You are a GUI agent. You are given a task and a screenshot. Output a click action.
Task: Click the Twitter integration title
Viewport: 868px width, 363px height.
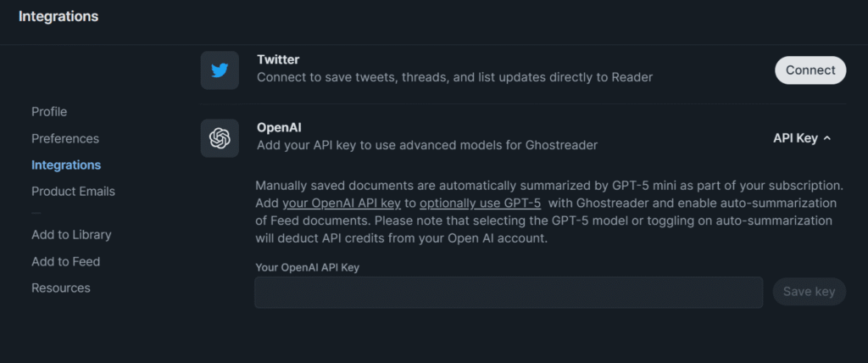tap(278, 59)
